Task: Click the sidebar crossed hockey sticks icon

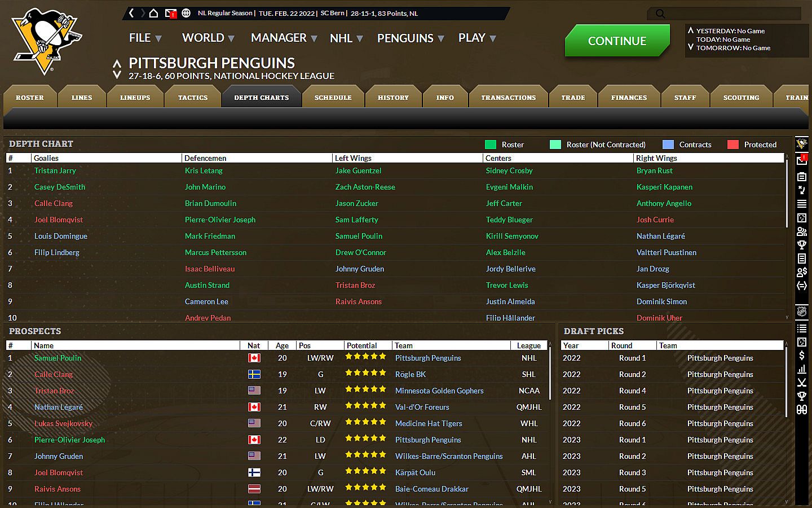Action: click(x=802, y=382)
